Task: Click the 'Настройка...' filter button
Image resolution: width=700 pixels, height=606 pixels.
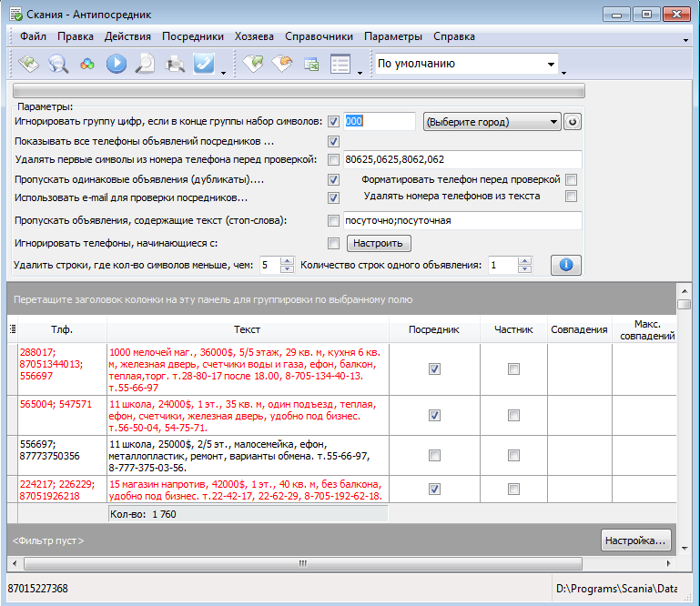Action: pos(636,540)
